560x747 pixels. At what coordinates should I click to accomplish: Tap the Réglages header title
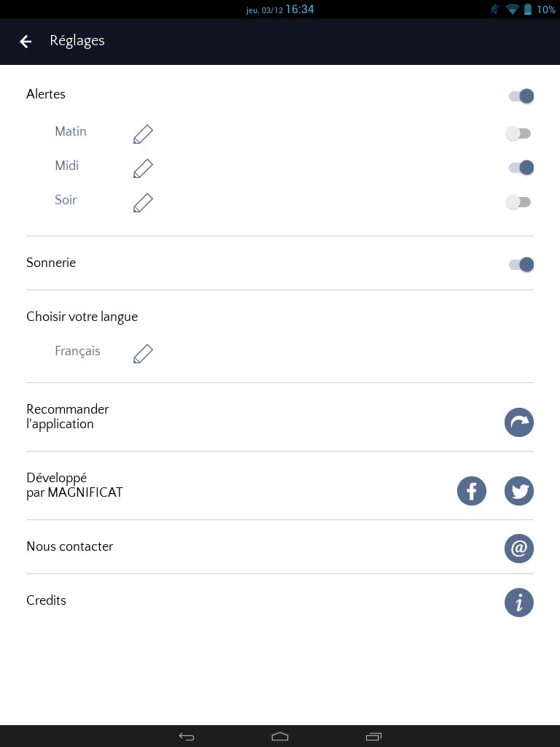coord(77,41)
